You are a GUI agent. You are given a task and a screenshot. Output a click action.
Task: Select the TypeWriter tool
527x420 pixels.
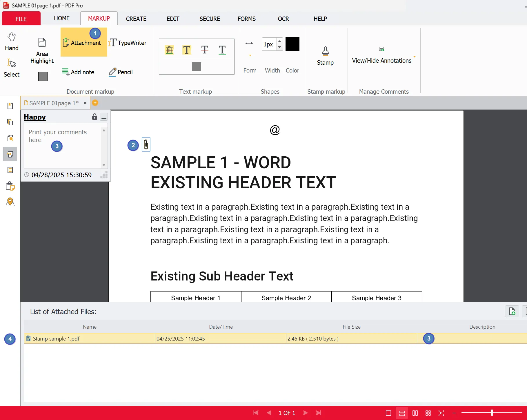coord(128,43)
